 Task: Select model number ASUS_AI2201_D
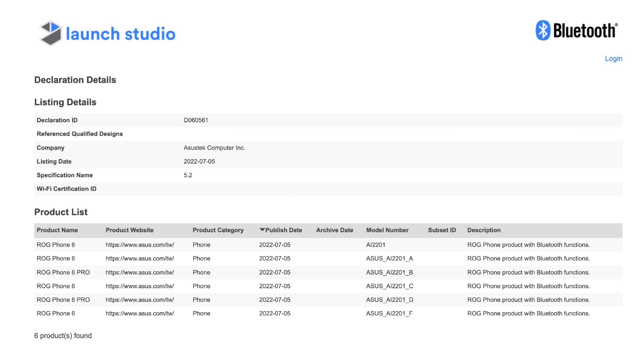pos(390,300)
